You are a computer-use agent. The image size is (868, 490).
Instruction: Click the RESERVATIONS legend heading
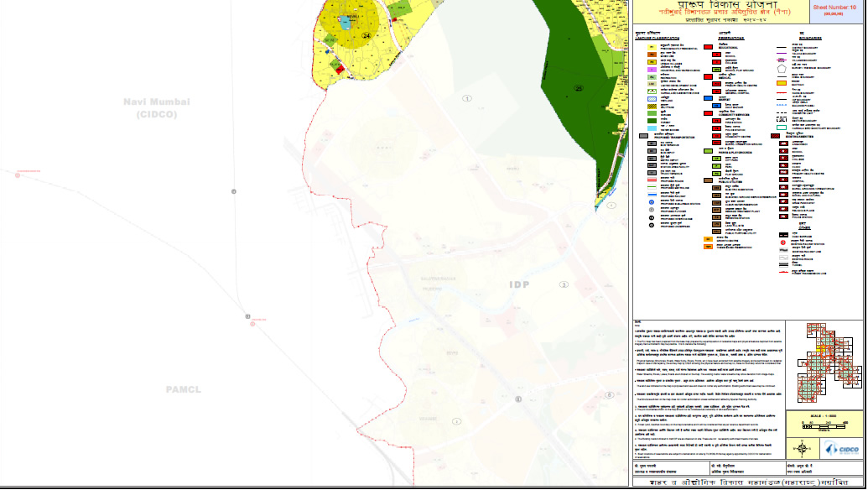731,39
